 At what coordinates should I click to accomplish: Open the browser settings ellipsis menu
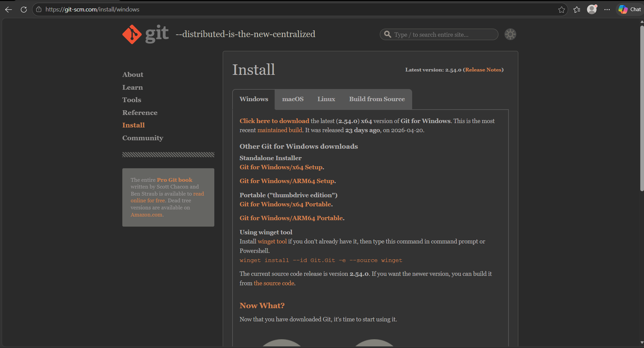[607, 10]
